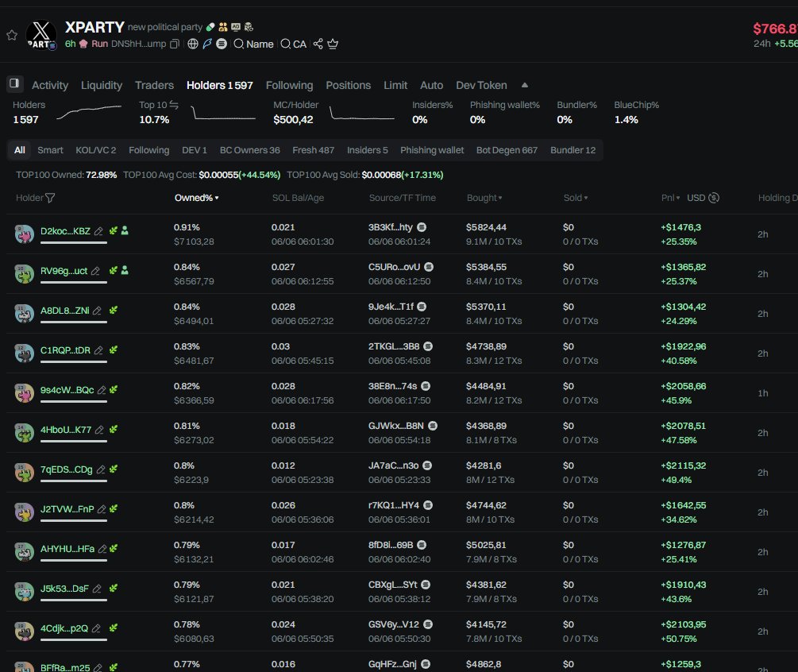This screenshot has width=798, height=672.
Task: Open the token website via the globe icon
Action: click(193, 44)
